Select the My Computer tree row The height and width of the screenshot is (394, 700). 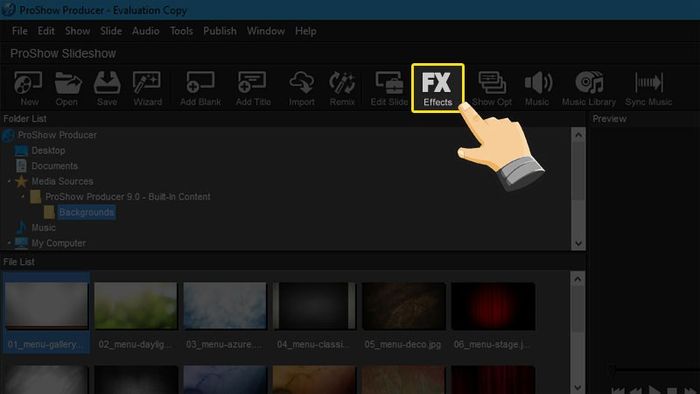(58, 243)
